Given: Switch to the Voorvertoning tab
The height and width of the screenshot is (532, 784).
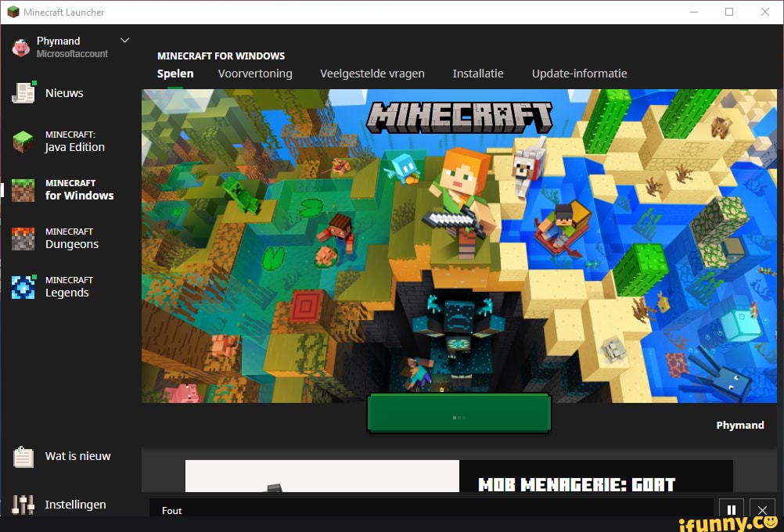Looking at the screenshot, I should [x=255, y=74].
